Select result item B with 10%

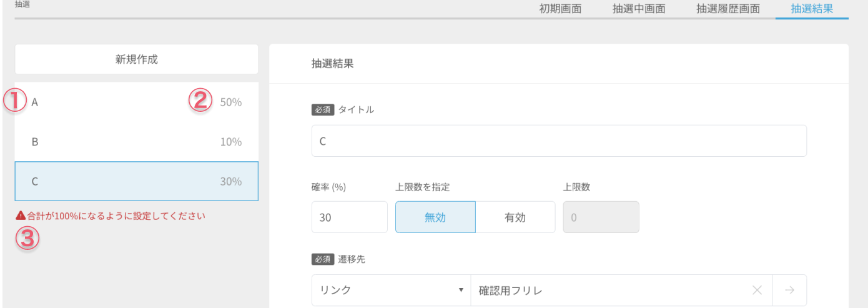[x=136, y=142]
